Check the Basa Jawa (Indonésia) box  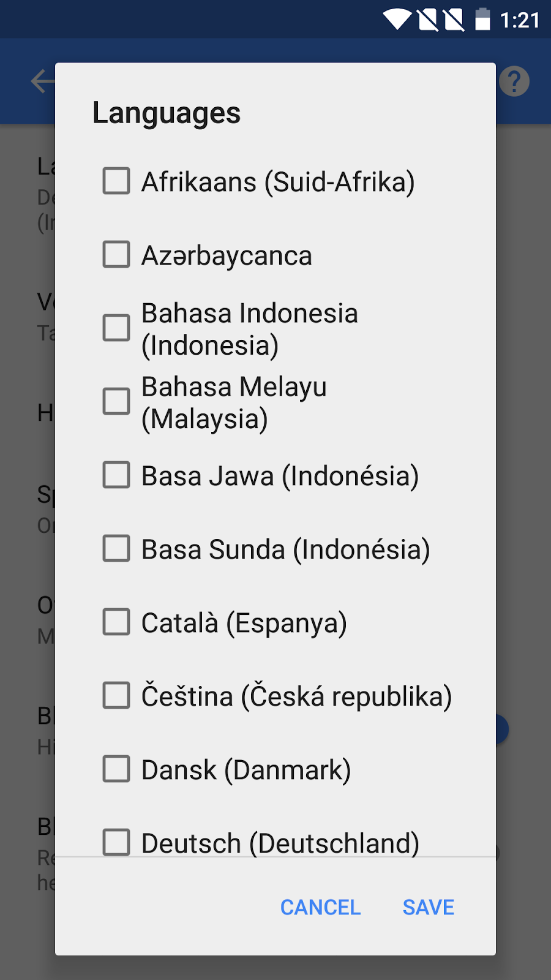coord(116,475)
